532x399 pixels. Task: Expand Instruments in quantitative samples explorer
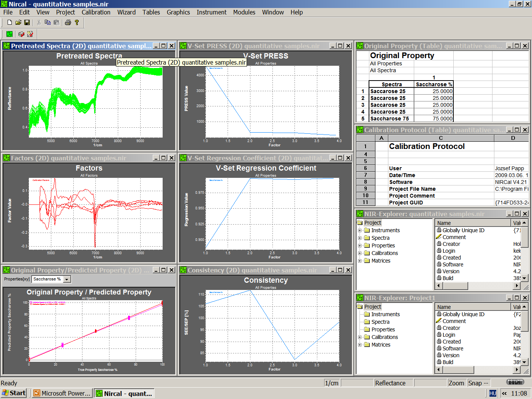[359, 230]
